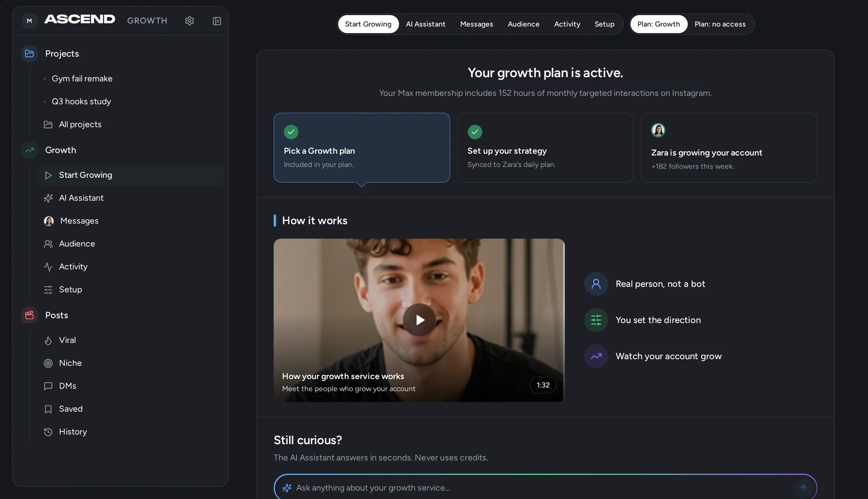This screenshot has width=868, height=499.
Task: Open History in the sidebar
Action: click(x=131, y=432)
